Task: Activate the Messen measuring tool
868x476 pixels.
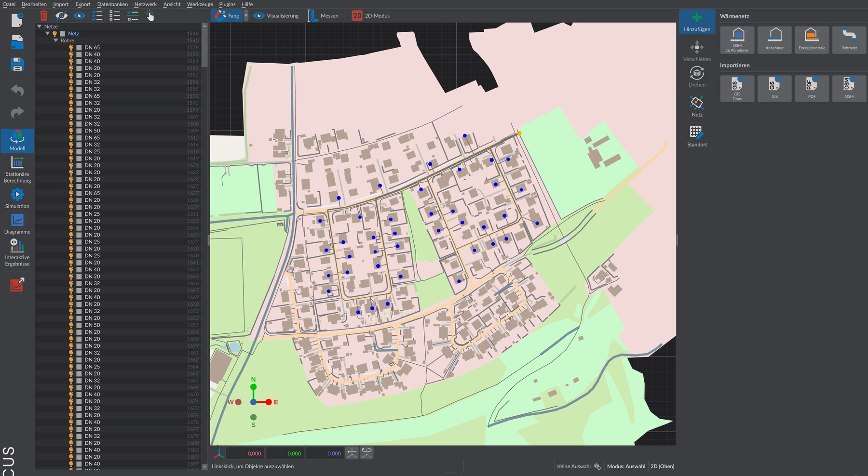Action: coord(323,15)
